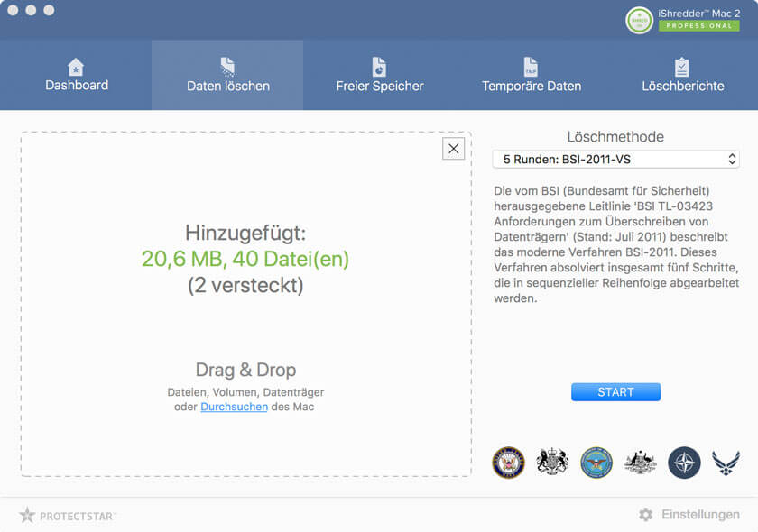The image size is (758, 532).
Task: Click the Australian coat of arms emblem
Action: click(640, 463)
